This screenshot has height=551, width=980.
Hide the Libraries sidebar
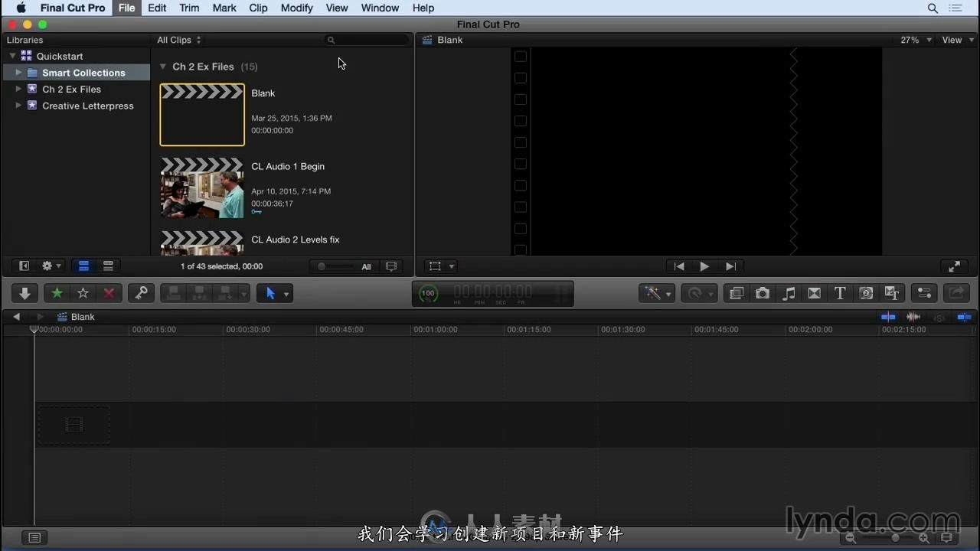(24, 266)
